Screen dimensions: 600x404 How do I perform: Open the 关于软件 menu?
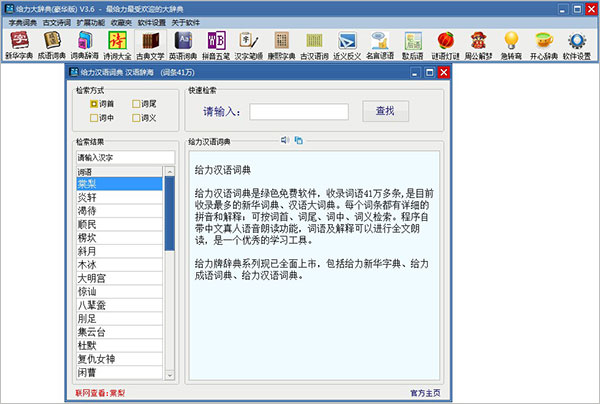pyautogui.click(x=186, y=23)
